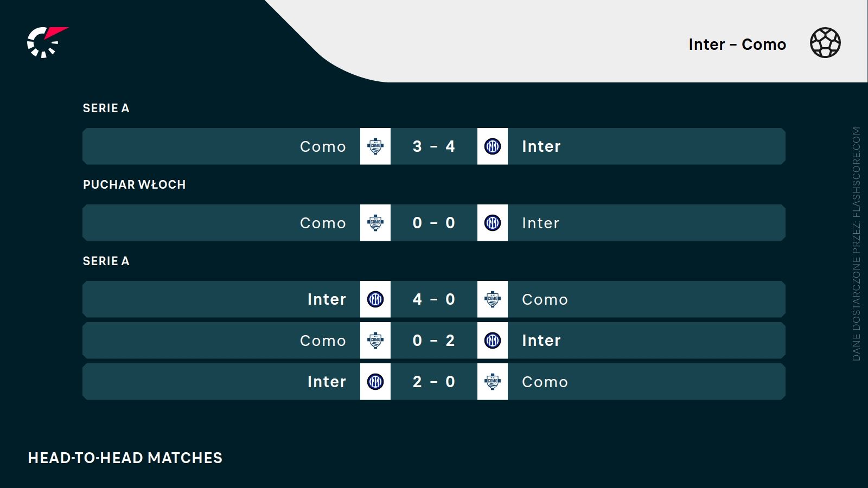Click the football icon beside Inter – Como
This screenshot has height=488, width=868.
825,43
